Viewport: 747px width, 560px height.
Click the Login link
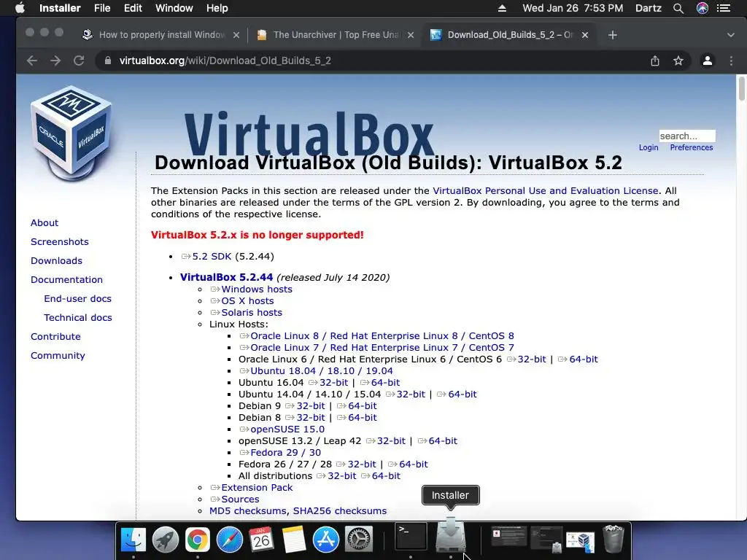(649, 147)
